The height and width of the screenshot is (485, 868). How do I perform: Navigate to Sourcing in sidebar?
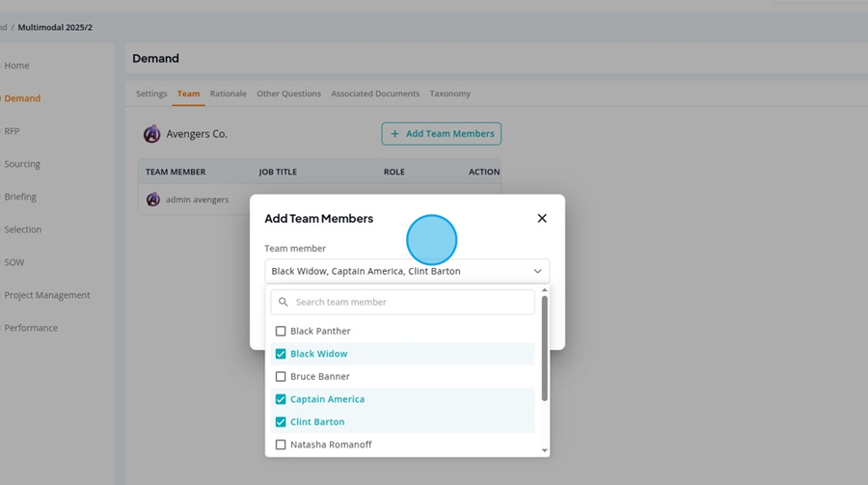pos(22,164)
